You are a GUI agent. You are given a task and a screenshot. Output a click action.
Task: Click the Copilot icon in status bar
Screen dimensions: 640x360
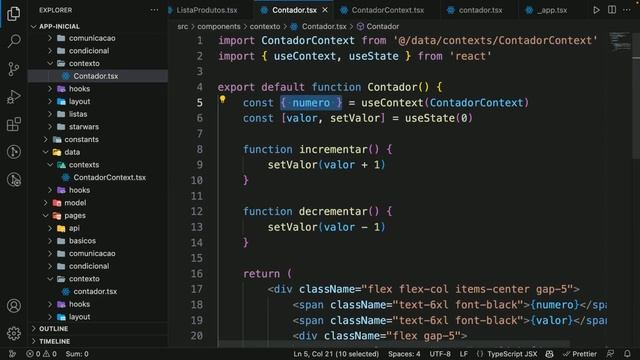tap(549, 354)
